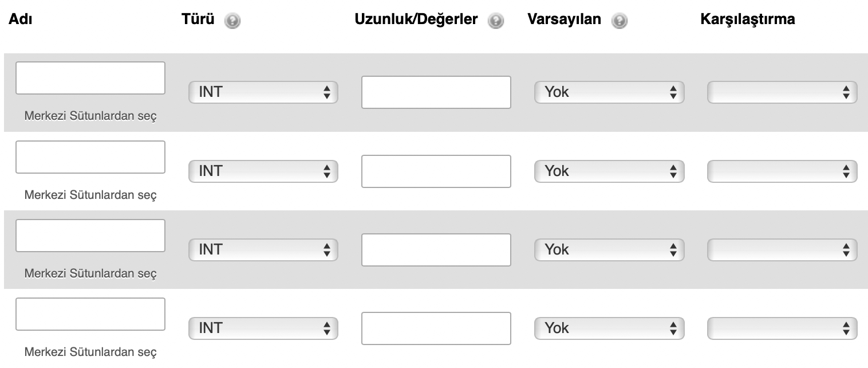Open the second row Yok default dropdown
Image resolution: width=868 pixels, height=368 pixels.
[609, 171]
